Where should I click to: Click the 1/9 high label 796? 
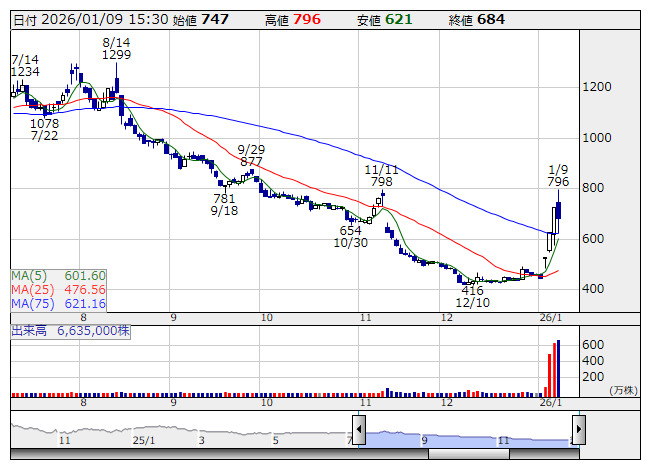pyautogui.click(x=558, y=182)
